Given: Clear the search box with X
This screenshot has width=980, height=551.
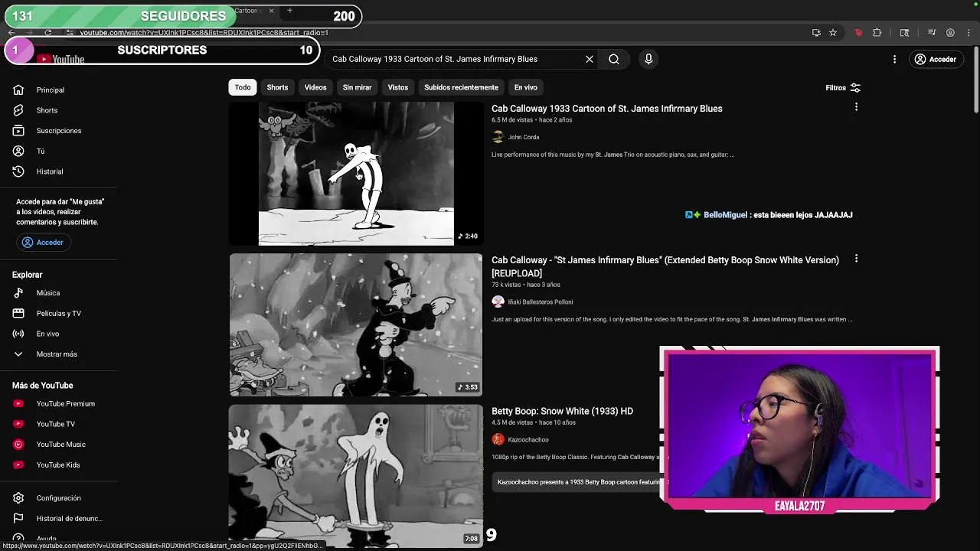Looking at the screenshot, I should pyautogui.click(x=590, y=59).
